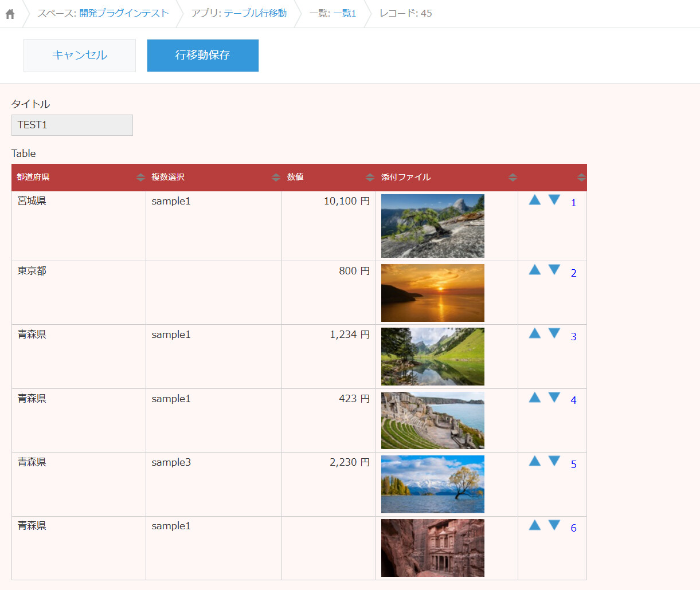
Task: Click the TEST1 title field
Action: (x=72, y=125)
